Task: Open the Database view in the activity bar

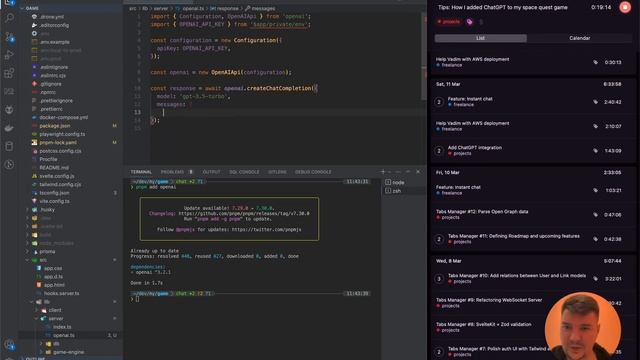Action: pos(9,146)
